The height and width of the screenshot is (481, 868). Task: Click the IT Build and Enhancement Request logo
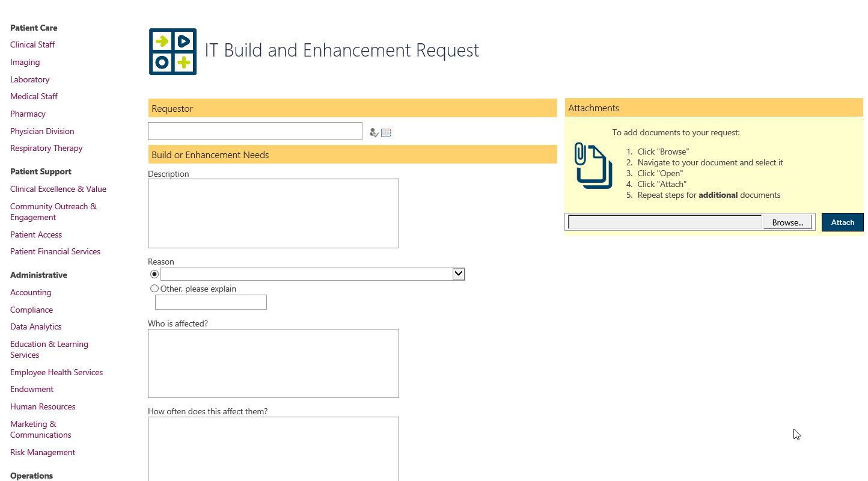(x=173, y=52)
